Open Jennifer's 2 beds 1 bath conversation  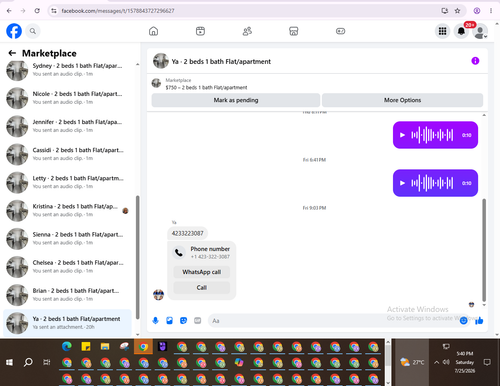point(68,126)
